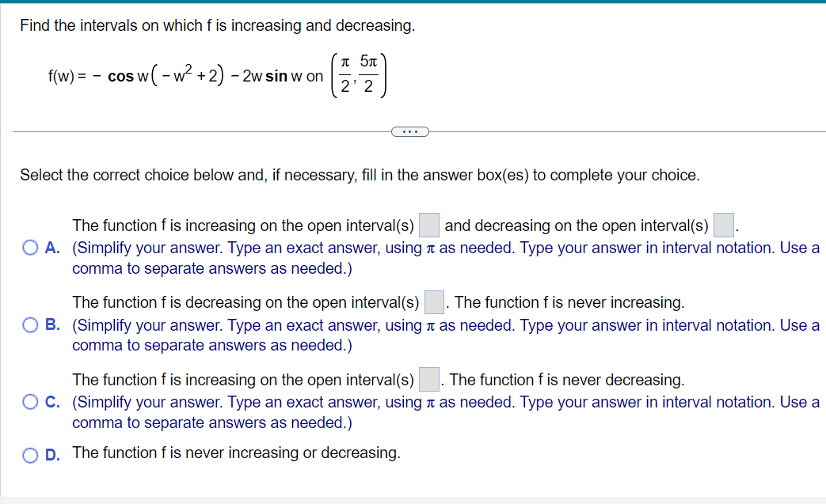Click the bold choice label A
This screenshot has width=826, height=504.
click(51, 248)
